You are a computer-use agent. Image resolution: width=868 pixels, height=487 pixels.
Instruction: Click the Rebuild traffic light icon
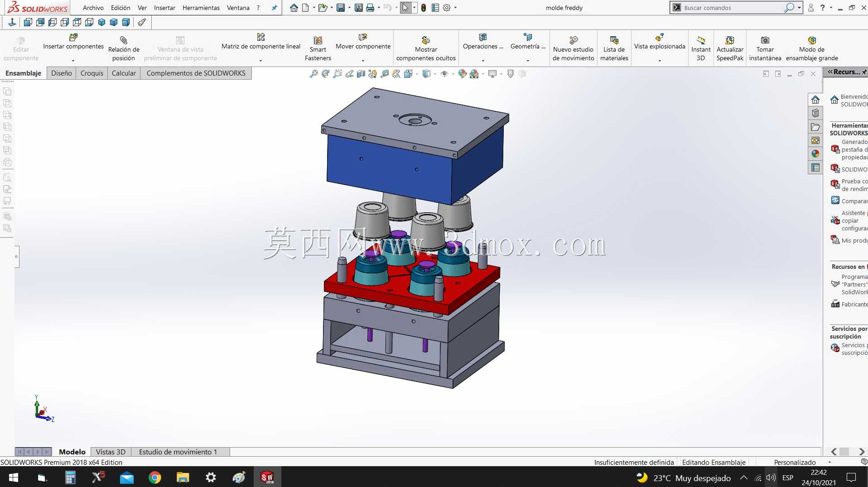pyautogui.click(x=424, y=8)
